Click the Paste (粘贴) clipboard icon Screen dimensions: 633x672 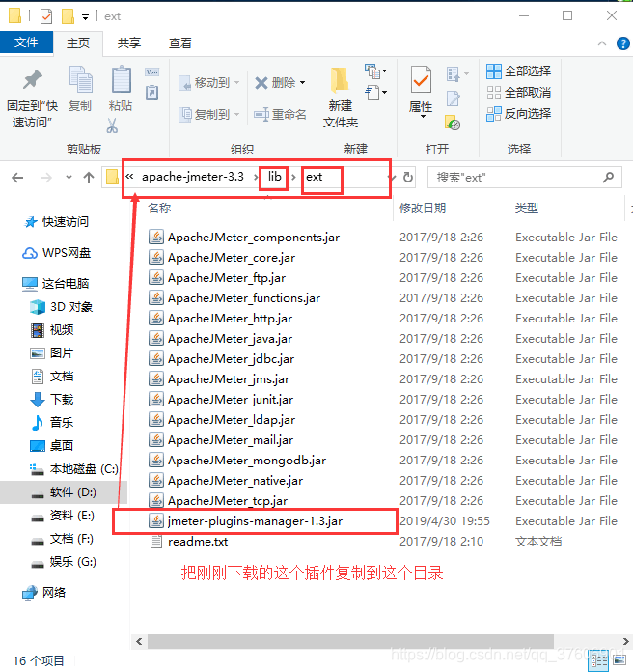122,79
